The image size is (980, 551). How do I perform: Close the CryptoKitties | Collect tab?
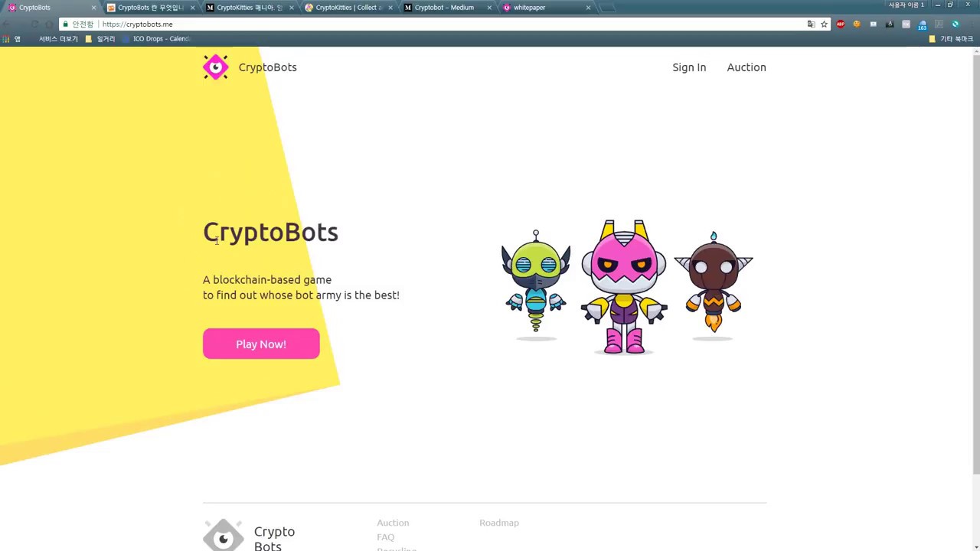pyautogui.click(x=390, y=8)
